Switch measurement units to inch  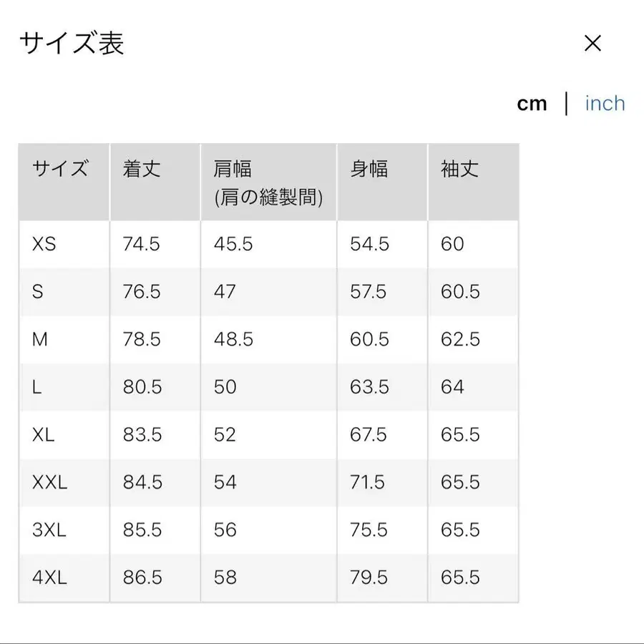click(605, 104)
